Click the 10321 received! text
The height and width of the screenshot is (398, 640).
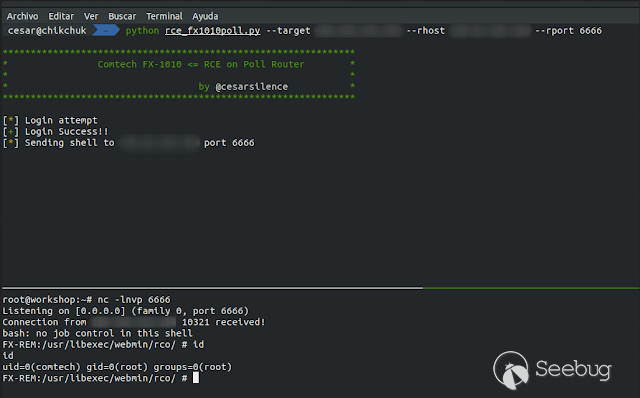223,322
